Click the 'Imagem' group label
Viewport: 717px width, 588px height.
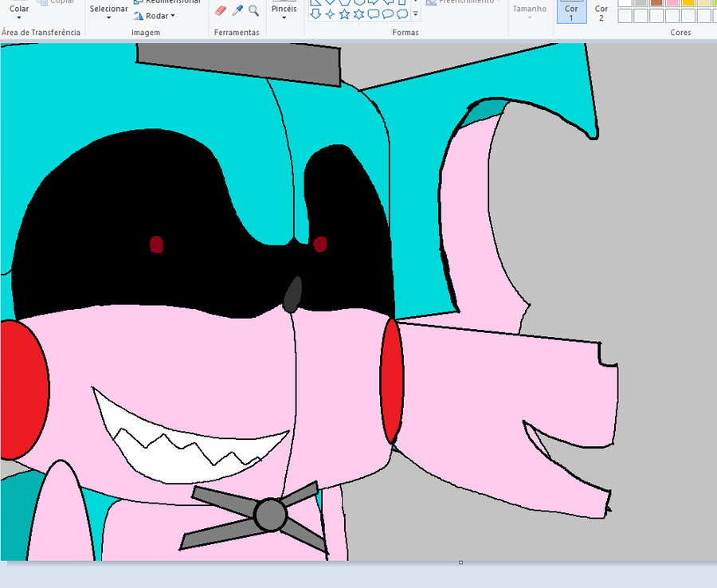[146, 33]
